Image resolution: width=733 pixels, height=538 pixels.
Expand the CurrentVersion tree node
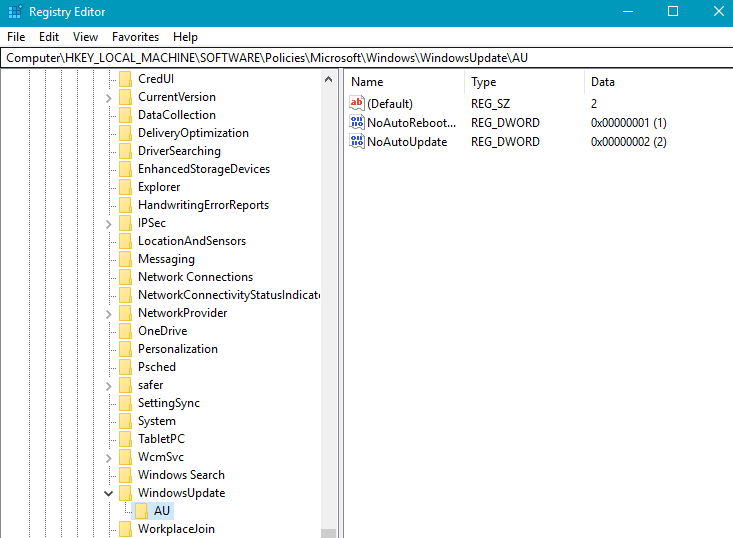point(109,97)
